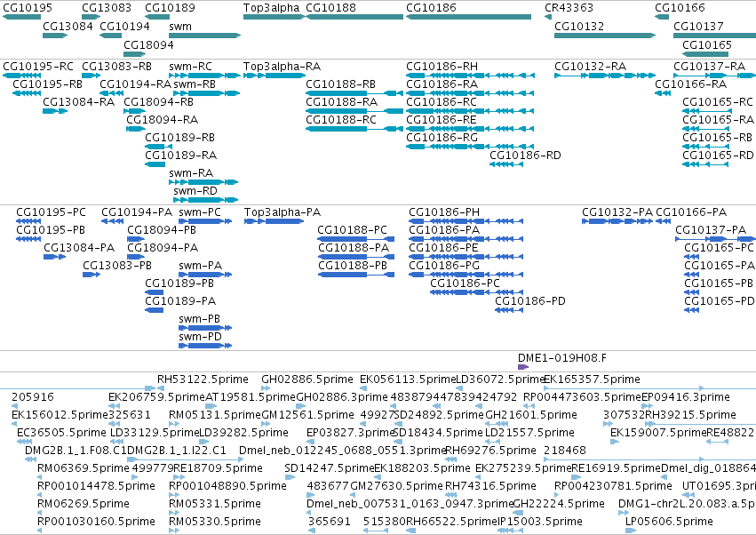The image size is (756, 535).
Task: Open transcript CG10132-RA
Action: pos(591,66)
